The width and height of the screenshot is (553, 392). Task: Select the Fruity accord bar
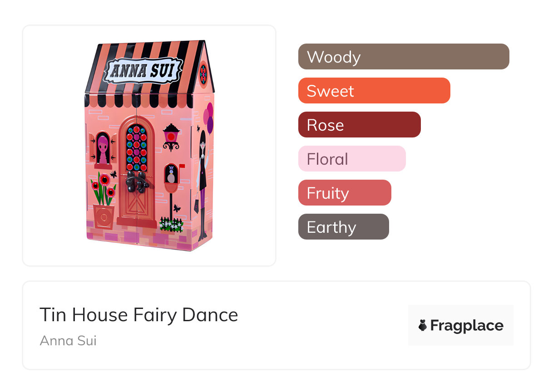[x=344, y=193]
